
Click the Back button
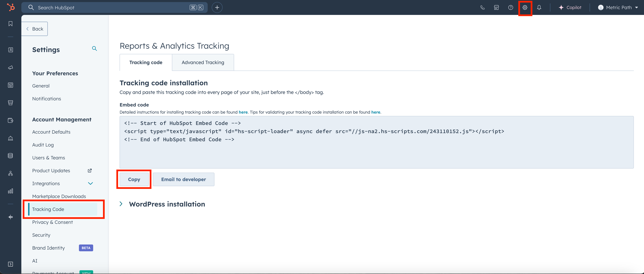tap(35, 29)
